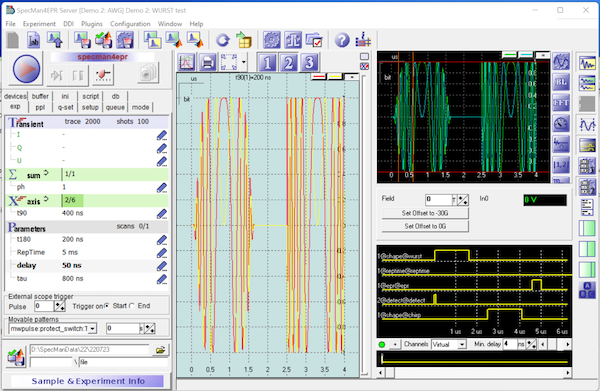This screenshot has width=600, height=391.
Task: Click the BL baseline button beside scope
Action: coord(561,82)
